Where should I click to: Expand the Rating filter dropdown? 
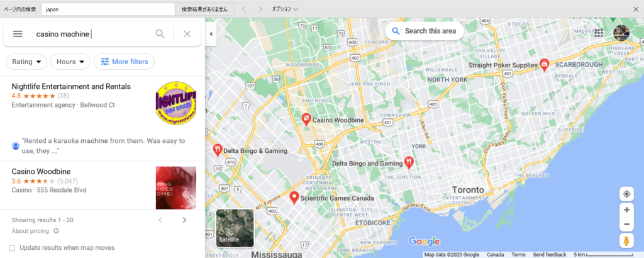26,62
